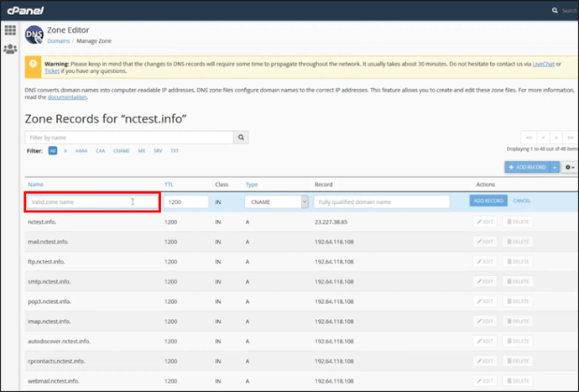Filter records by TXT type
Screen dimensions: 579x392
pyautogui.click(x=175, y=151)
